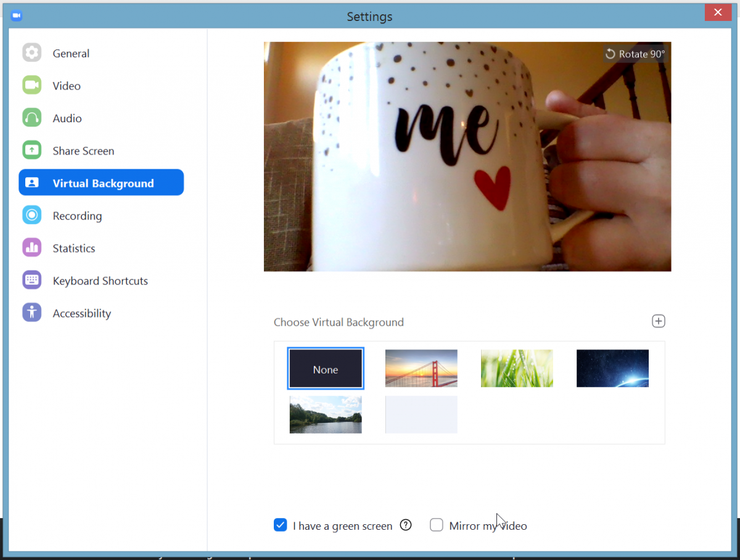The height and width of the screenshot is (560, 740).
Task: Open the General settings tab
Action: [x=102, y=53]
